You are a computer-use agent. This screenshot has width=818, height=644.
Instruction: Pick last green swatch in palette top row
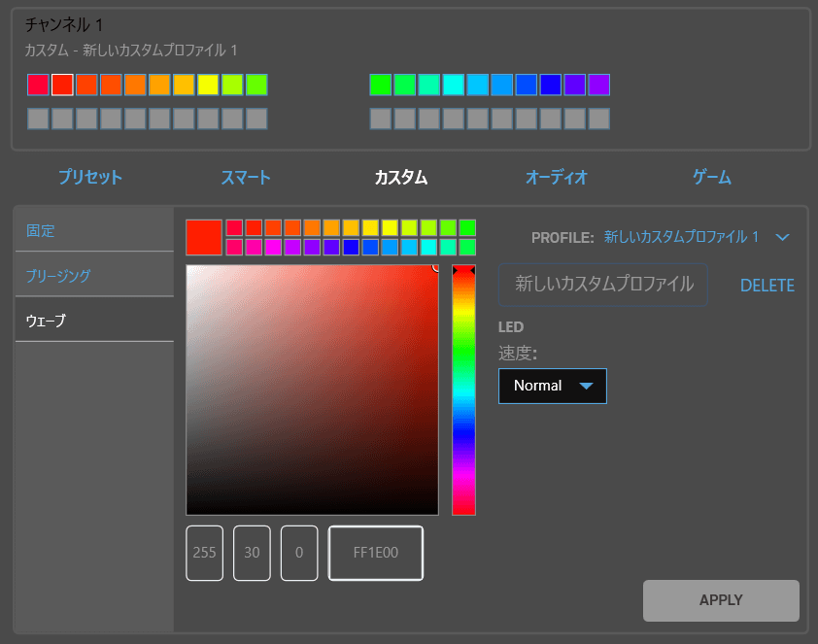point(467,228)
